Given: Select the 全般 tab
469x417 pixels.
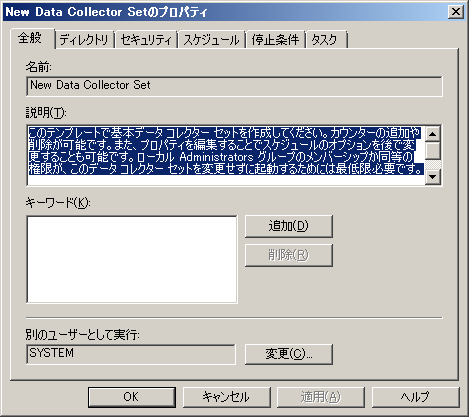Looking at the screenshot, I should pyautogui.click(x=32, y=38).
